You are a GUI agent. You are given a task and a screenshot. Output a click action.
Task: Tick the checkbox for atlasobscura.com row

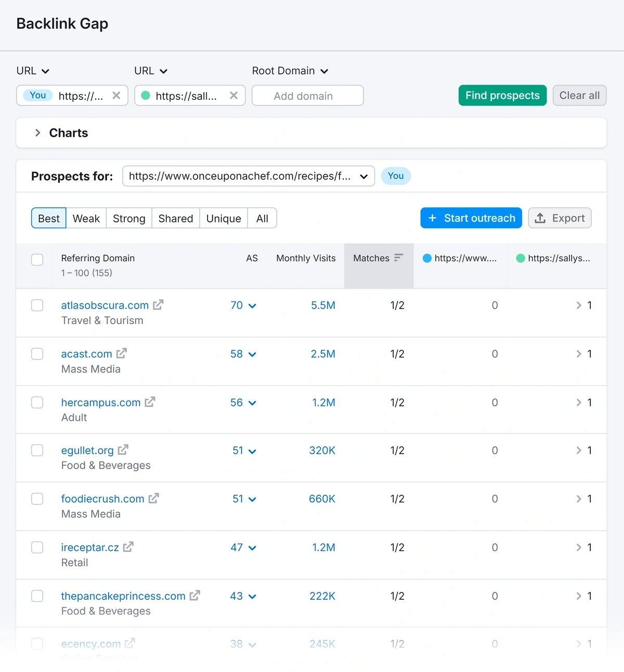37,305
